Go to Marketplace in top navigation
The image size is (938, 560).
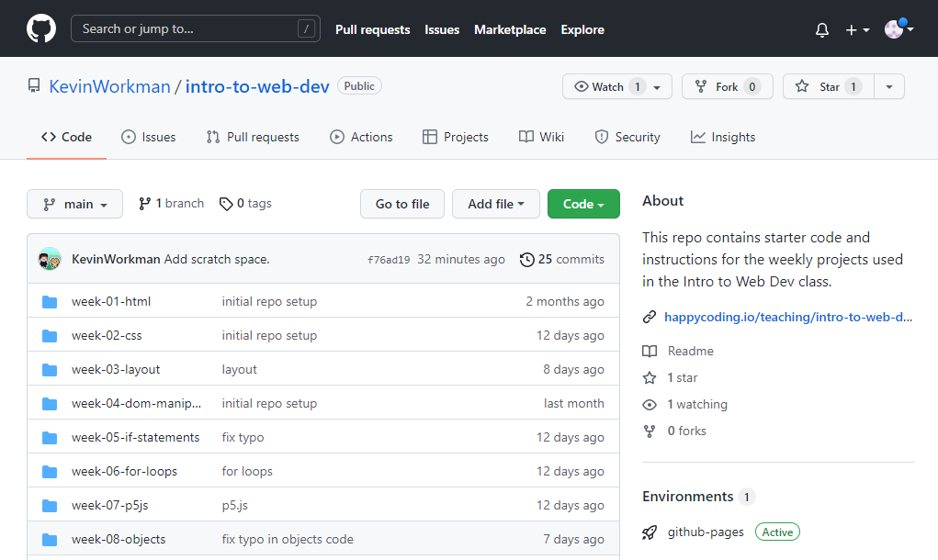[x=510, y=29]
